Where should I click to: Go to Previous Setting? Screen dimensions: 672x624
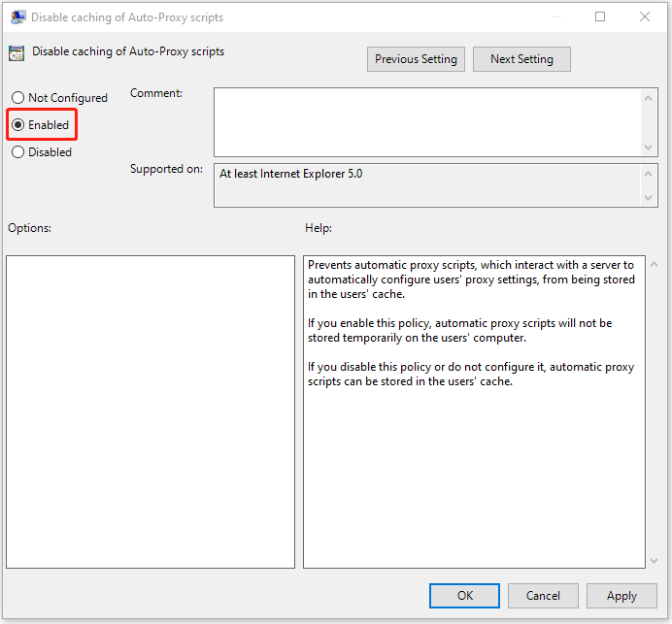pyautogui.click(x=416, y=59)
